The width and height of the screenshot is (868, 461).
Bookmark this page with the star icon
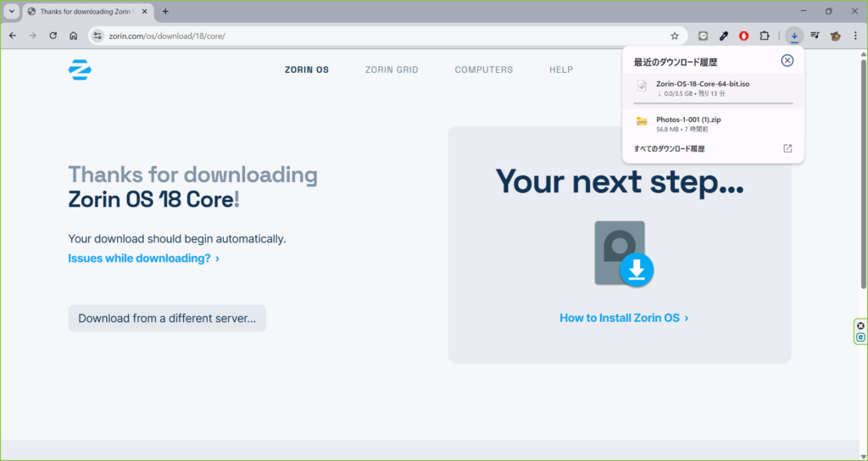675,36
